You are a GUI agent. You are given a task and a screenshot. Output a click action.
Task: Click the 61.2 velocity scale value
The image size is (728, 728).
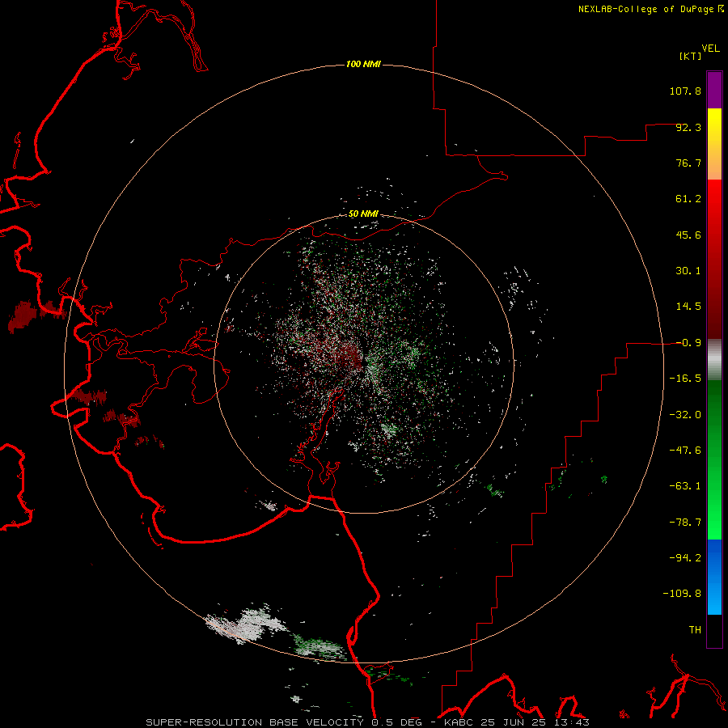(688, 199)
